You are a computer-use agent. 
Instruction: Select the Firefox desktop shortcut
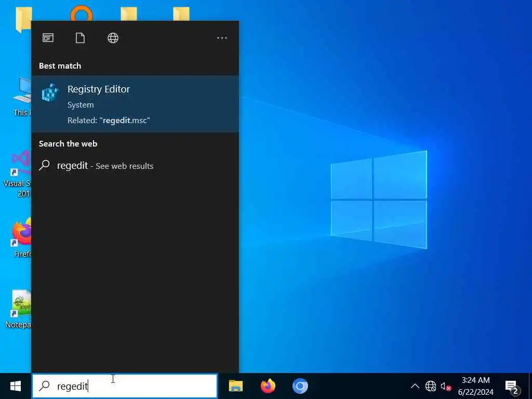point(21,238)
